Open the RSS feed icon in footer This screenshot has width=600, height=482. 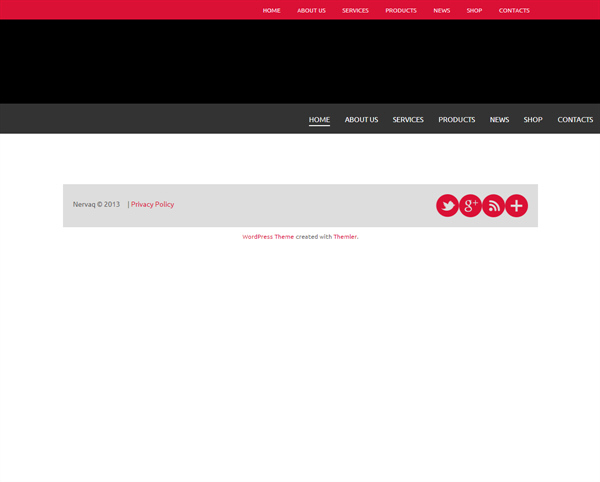(494, 206)
